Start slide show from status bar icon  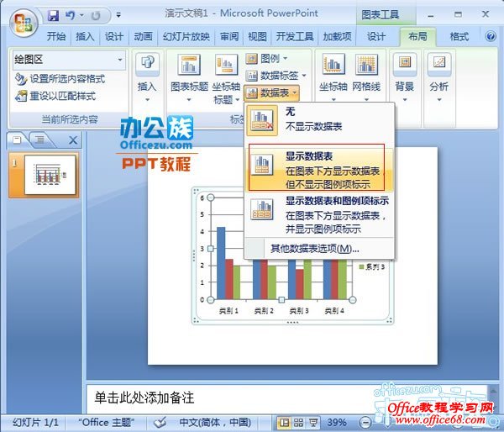tap(313, 422)
